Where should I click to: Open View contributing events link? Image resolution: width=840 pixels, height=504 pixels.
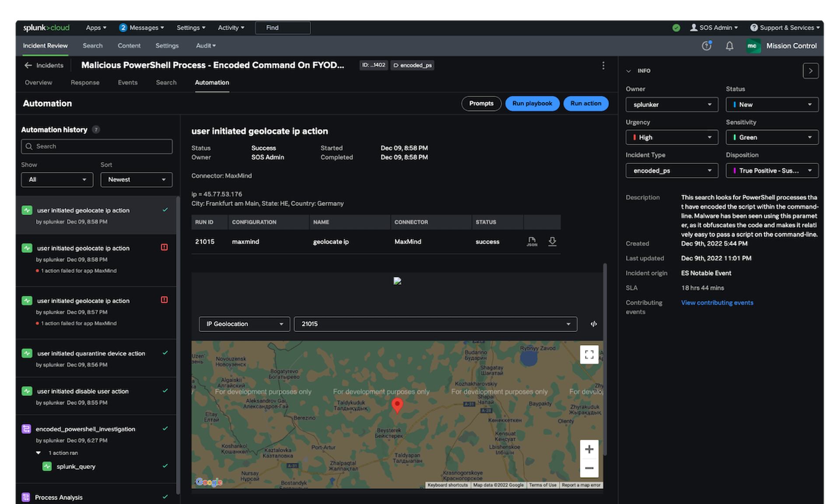pyautogui.click(x=717, y=303)
